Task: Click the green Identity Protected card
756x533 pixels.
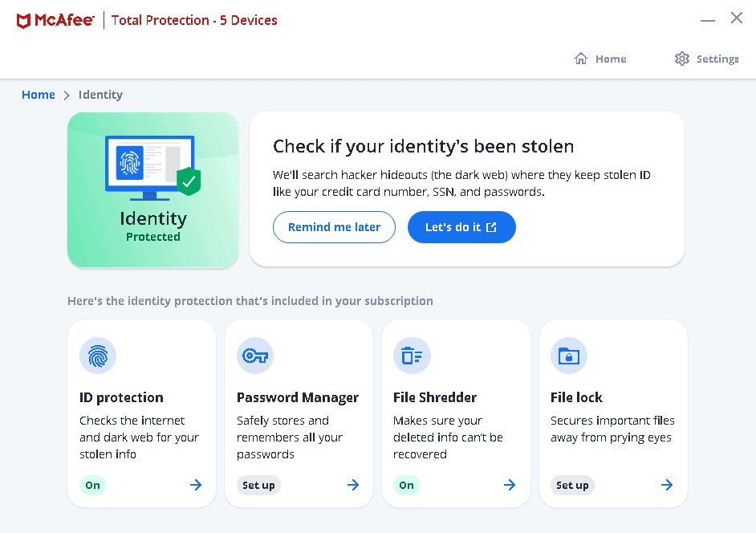Action: click(x=152, y=190)
